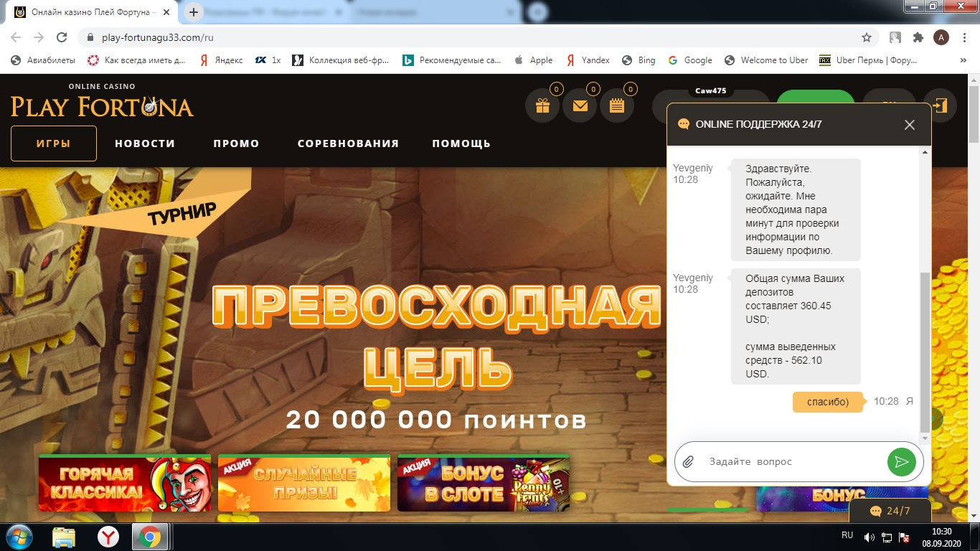Attach a file with the paperclip
980x551 pixels.
click(688, 461)
